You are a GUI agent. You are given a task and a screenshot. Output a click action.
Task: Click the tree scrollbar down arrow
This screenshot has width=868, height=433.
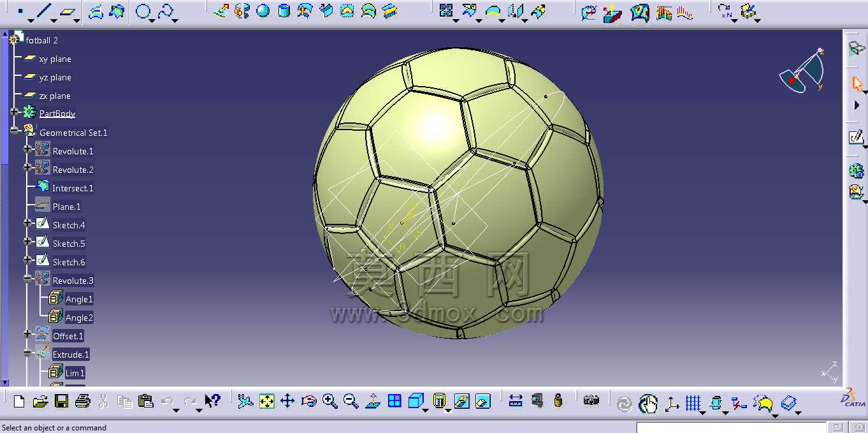tap(5, 382)
